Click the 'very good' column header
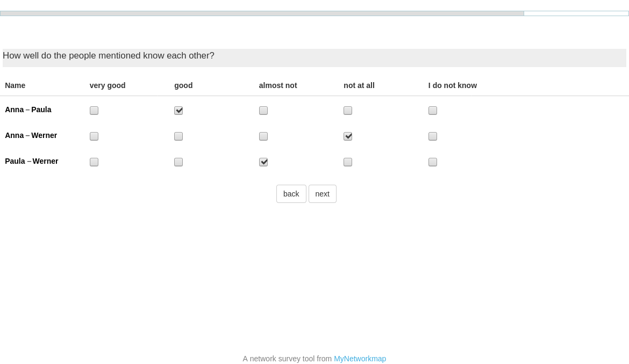 point(108,85)
